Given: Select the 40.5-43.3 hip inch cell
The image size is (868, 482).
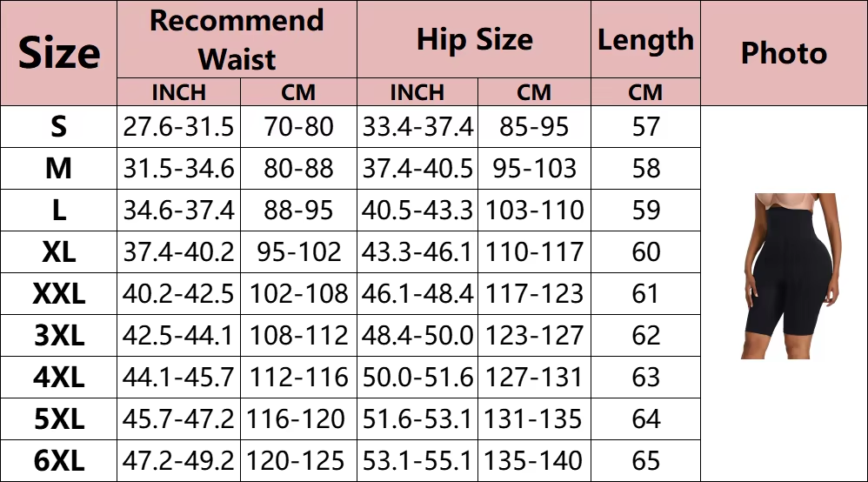Looking at the screenshot, I should click(417, 211).
